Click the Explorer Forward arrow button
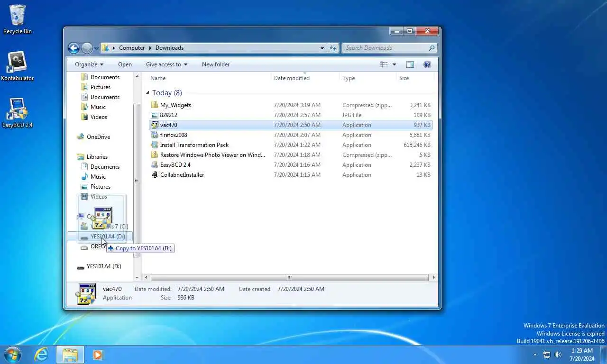 (x=87, y=48)
